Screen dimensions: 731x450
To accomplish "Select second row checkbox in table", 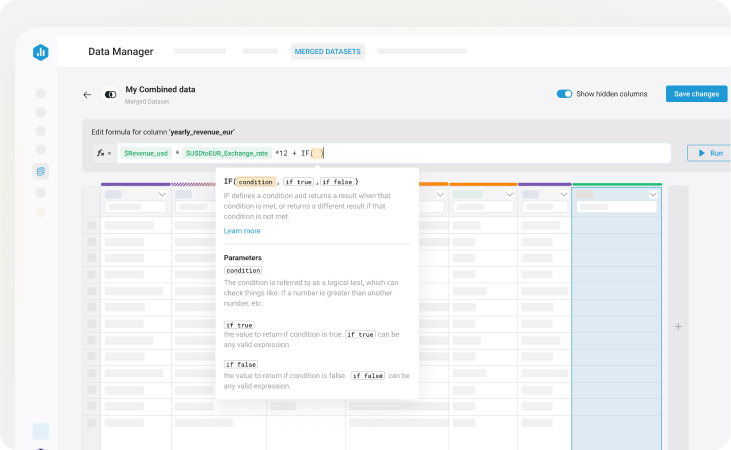I will click(91, 242).
